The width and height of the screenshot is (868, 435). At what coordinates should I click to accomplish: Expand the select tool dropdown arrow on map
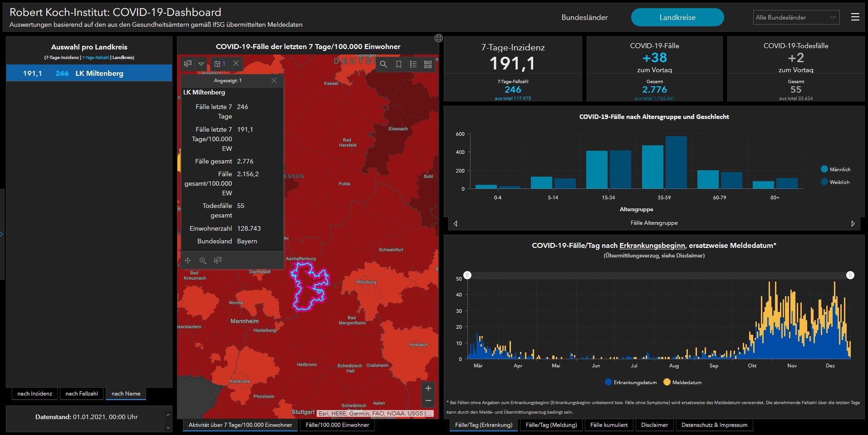[x=201, y=64]
